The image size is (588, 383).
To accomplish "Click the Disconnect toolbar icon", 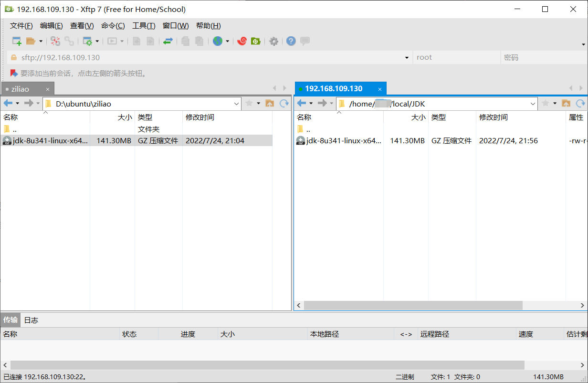I will coord(55,41).
